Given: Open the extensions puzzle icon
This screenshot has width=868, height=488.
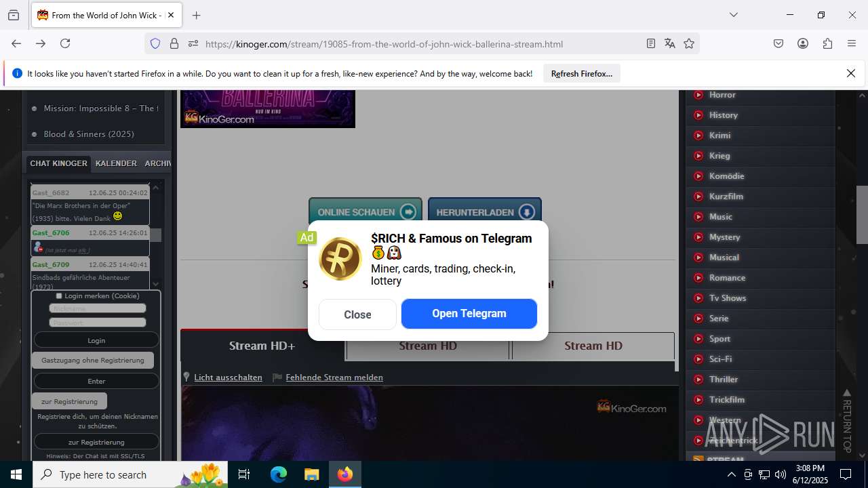Looking at the screenshot, I should coord(827,43).
